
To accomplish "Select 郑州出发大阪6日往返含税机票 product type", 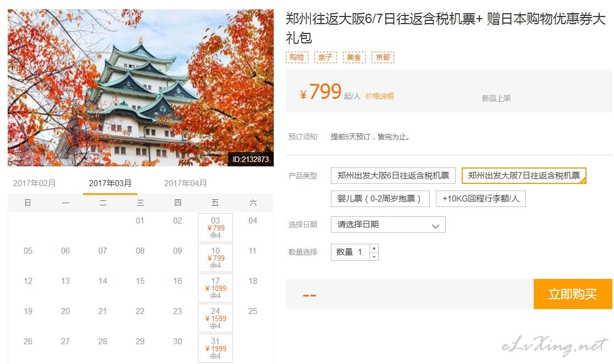I will click(393, 176).
